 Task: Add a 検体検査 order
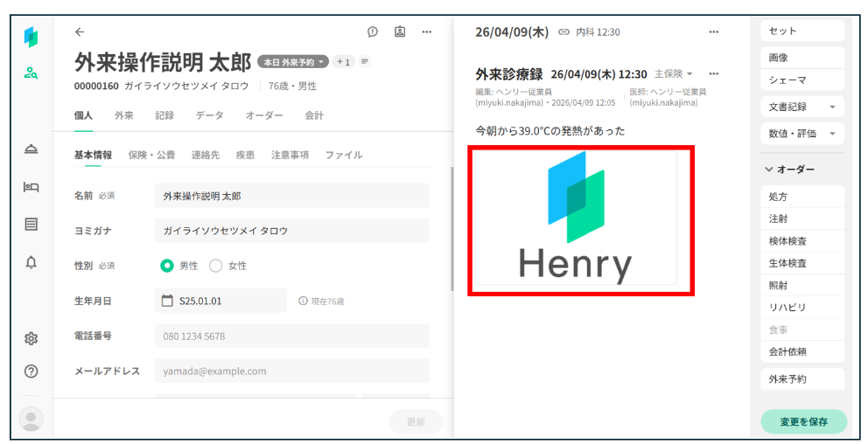802,241
